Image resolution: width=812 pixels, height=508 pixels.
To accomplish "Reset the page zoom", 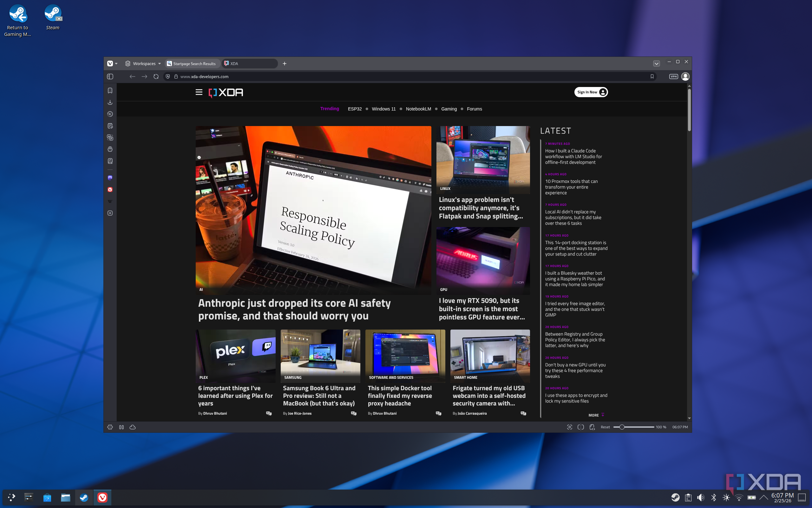I will (x=605, y=427).
